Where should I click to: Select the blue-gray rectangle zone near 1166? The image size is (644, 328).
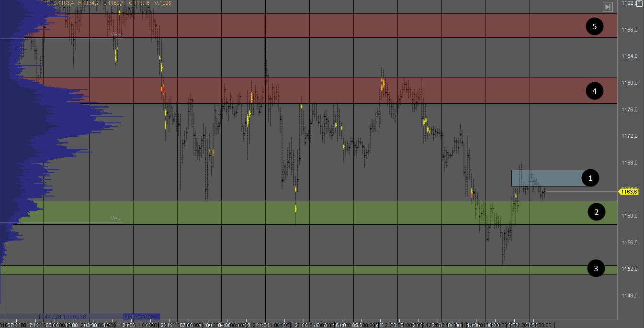coord(546,178)
